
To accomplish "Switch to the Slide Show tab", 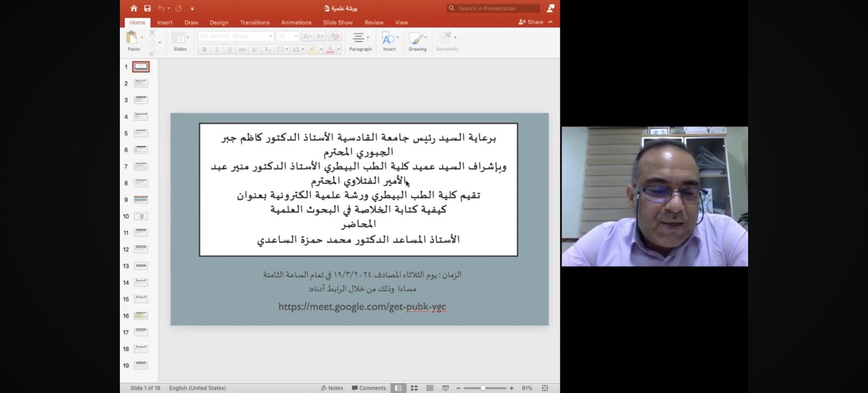I will coord(337,22).
